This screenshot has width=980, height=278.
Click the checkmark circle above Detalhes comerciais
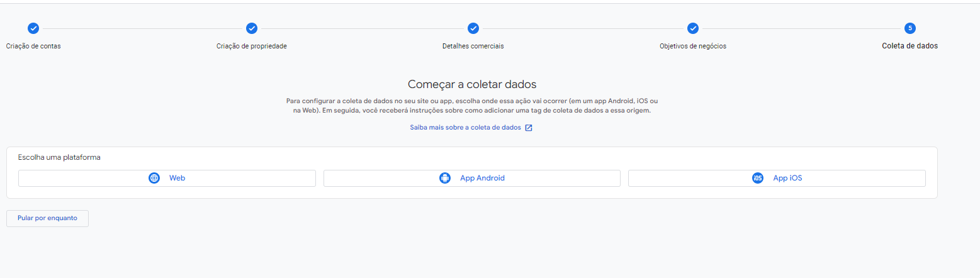point(473,28)
